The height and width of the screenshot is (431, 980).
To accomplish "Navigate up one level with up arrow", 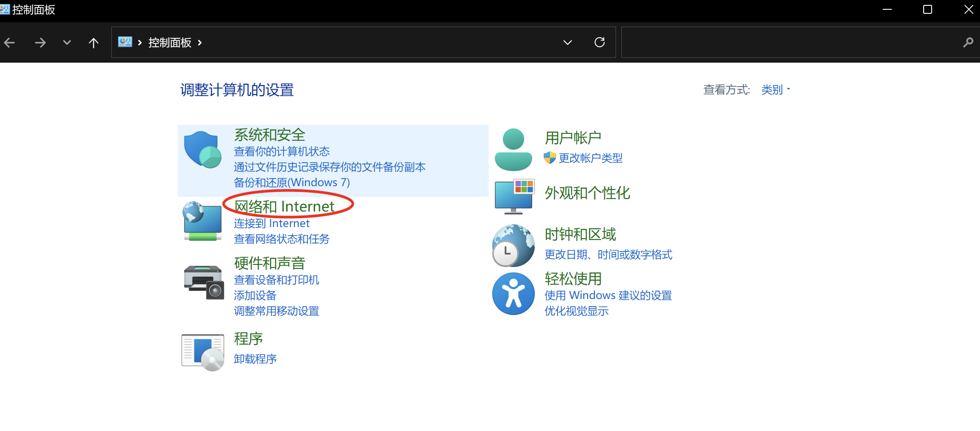I will [93, 43].
